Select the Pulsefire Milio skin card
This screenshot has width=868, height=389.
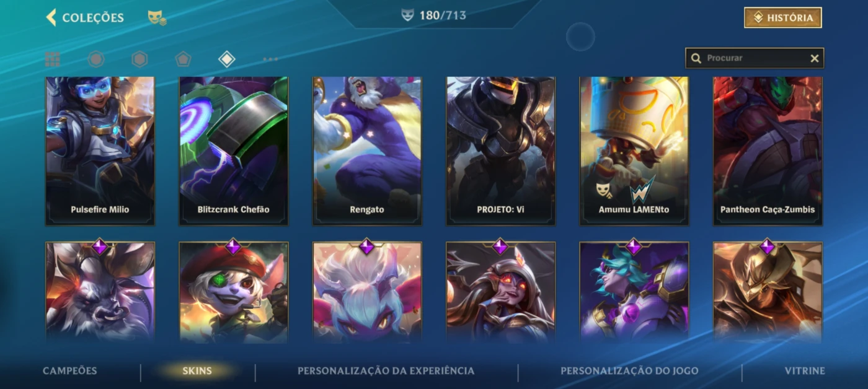click(x=100, y=151)
